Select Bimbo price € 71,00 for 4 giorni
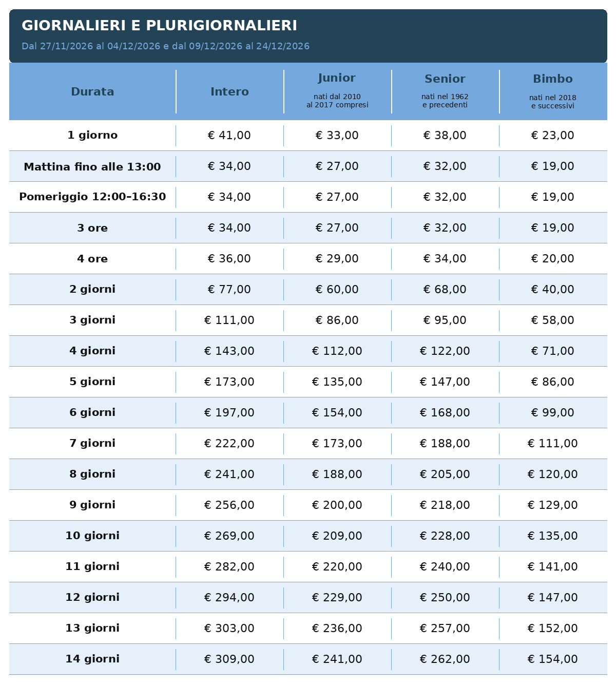 click(x=553, y=351)
